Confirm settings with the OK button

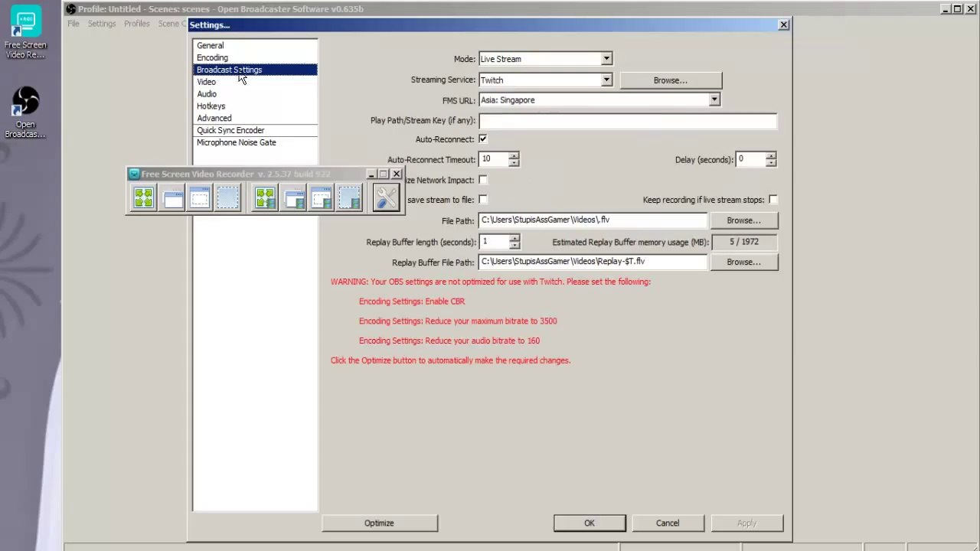pos(590,523)
